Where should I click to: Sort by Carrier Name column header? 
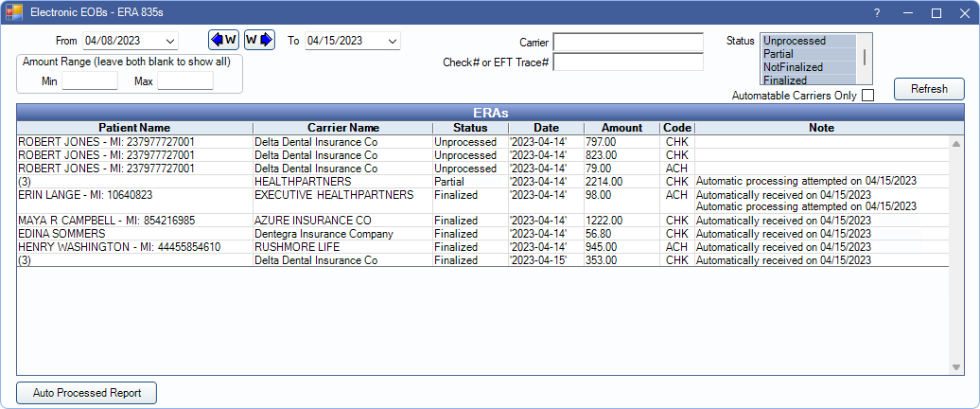coord(342,128)
